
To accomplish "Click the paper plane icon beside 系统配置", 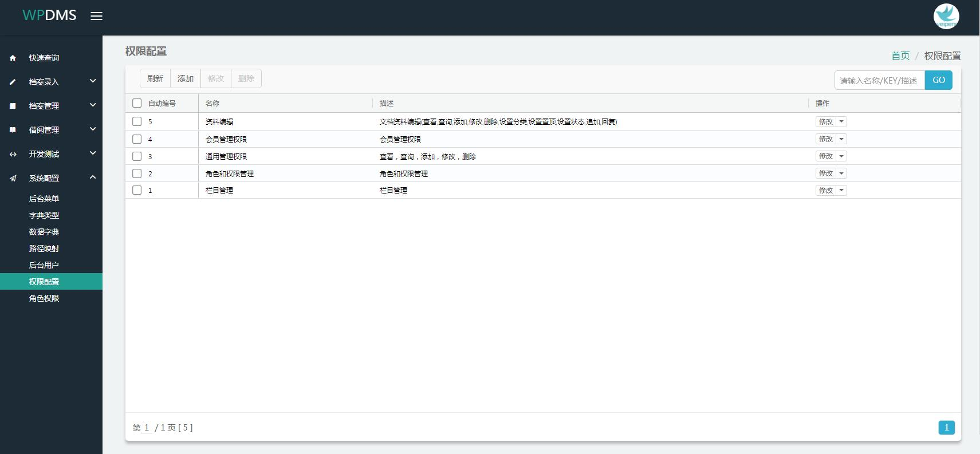I will [x=13, y=178].
